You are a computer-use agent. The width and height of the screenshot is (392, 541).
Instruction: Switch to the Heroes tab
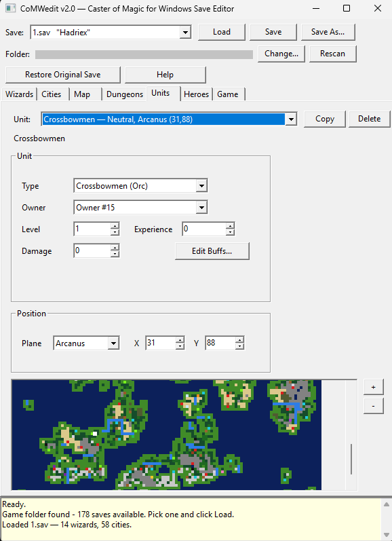(196, 94)
